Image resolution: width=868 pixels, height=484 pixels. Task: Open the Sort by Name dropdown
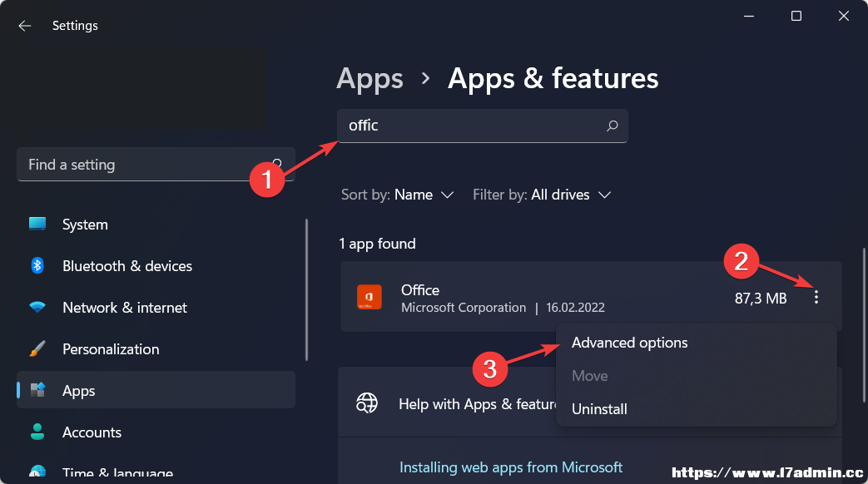click(398, 195)
